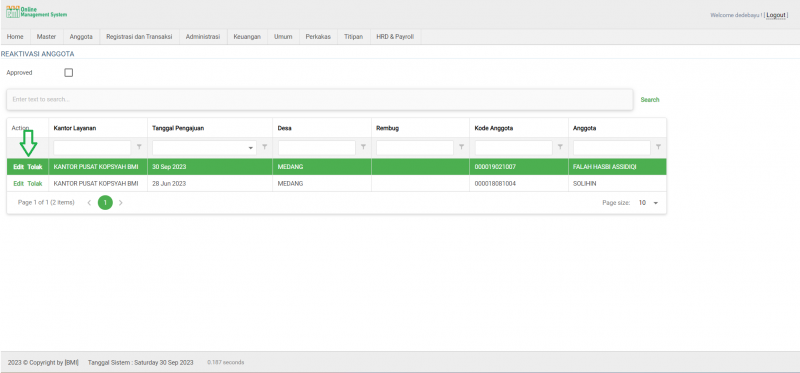
Task: Click Tolak for the SOLIHIN row
Action: 35,183
